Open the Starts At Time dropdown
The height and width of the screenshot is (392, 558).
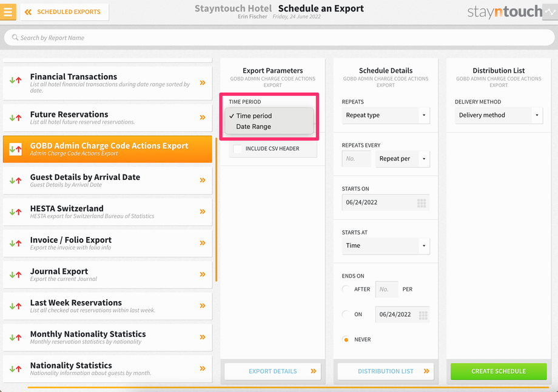click(386, 245)
